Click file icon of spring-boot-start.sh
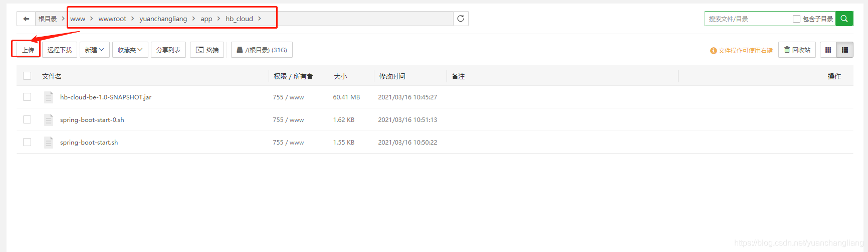This screenshot has height=252, width=868. coord(49,142)
